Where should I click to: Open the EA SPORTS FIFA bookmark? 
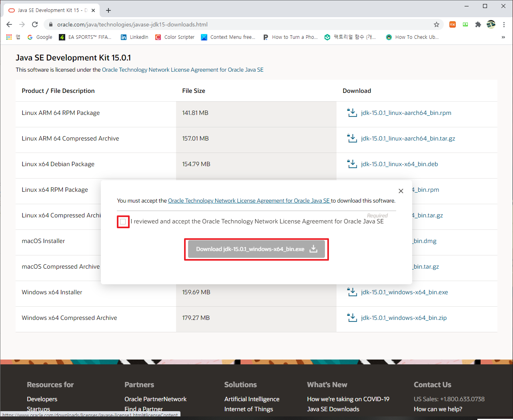85,37
